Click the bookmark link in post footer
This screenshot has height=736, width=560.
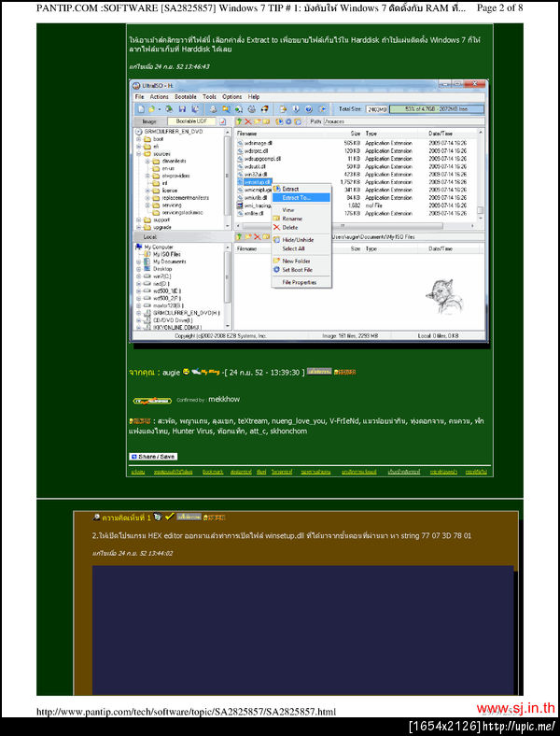[x=213, y=472]
